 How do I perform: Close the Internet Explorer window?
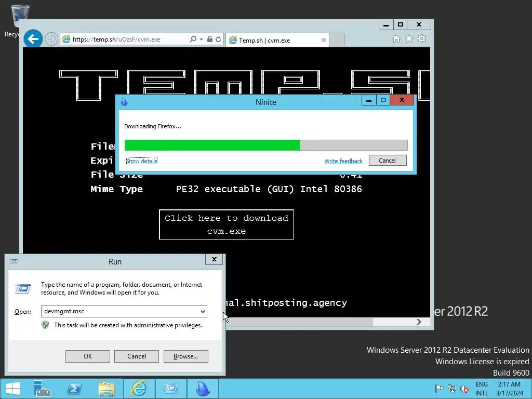pyautogui.click(x=419, y=25)
